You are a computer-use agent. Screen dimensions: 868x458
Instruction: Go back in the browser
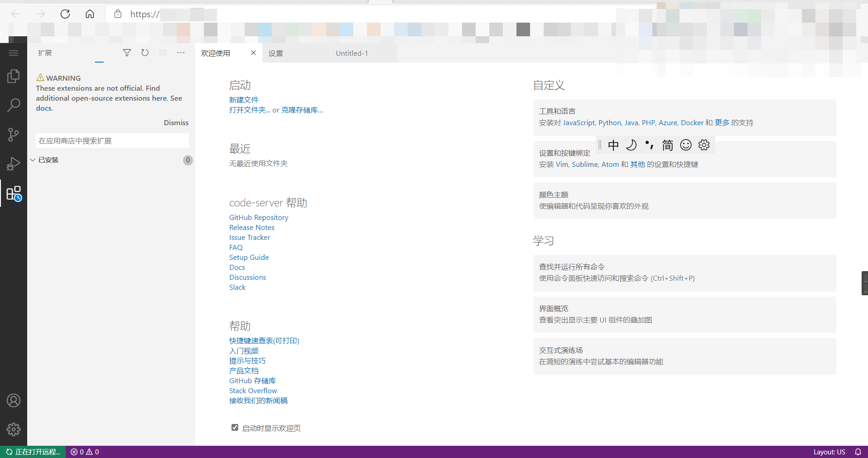(x=16, y=14)
